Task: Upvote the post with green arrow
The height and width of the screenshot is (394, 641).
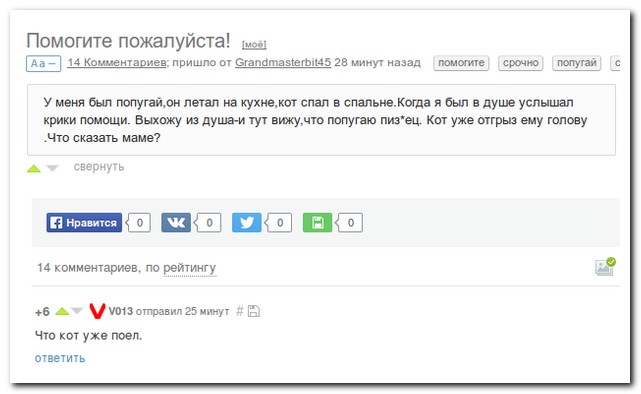Action: (x=34, y=168)
